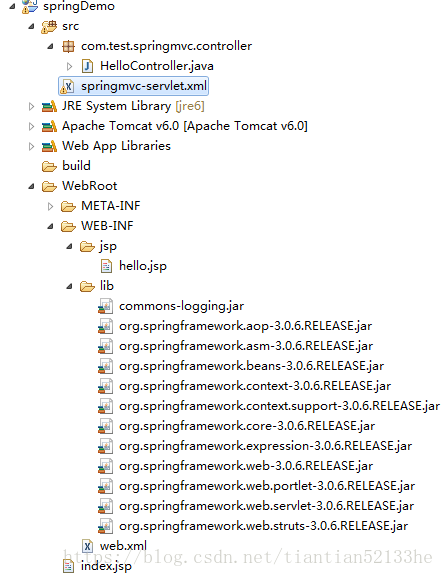Click the WEB-INF folder icon
Screen dimensions: 444x577
point(68,226)
